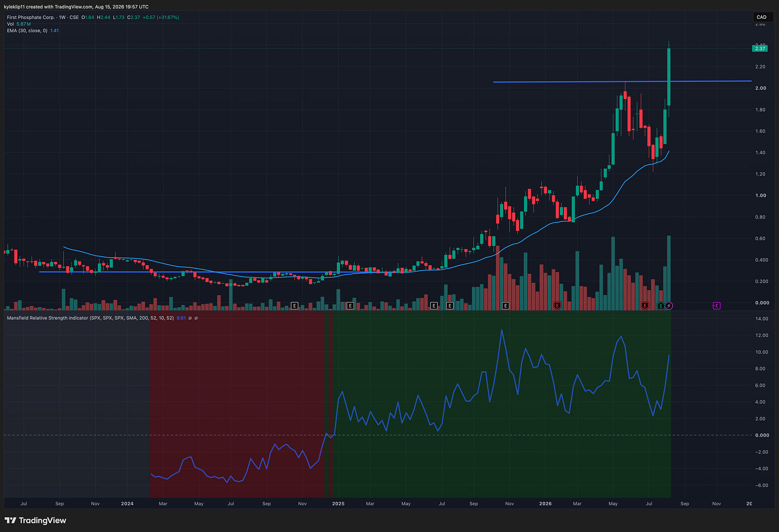Click the green 2.37 current price tag
This screenshot has height=532, width=779.
(760, 49)
